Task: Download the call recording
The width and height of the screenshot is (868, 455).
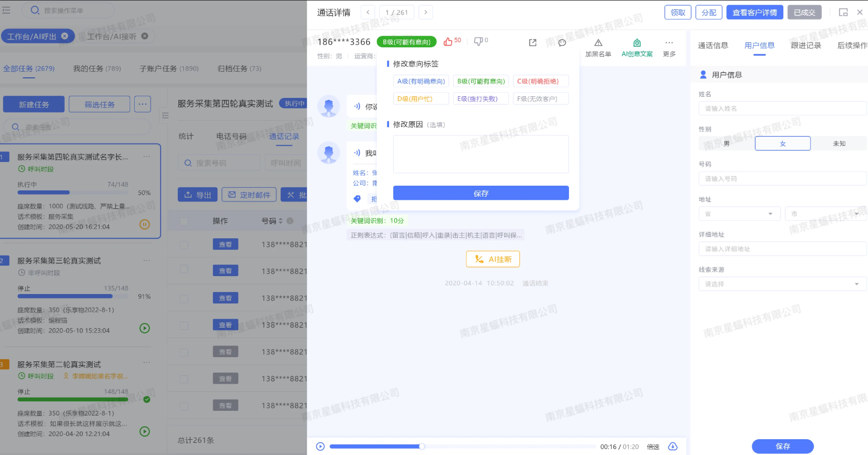Action: [673, 447]
